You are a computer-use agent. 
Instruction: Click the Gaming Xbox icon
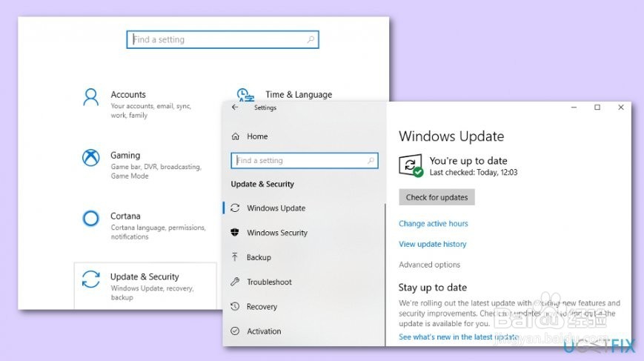point(90,158)
